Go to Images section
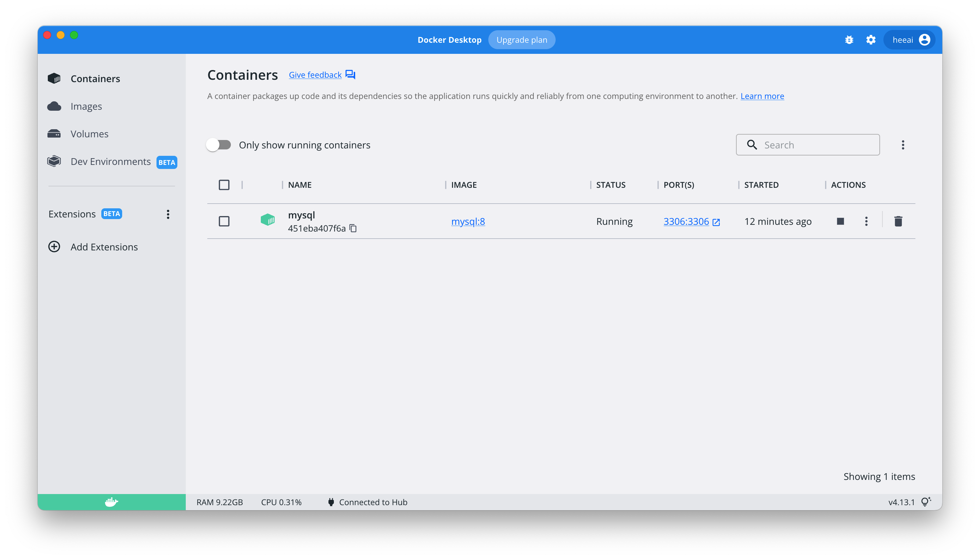The width and height of the screenshot is (980, 560). coord(86,106)
